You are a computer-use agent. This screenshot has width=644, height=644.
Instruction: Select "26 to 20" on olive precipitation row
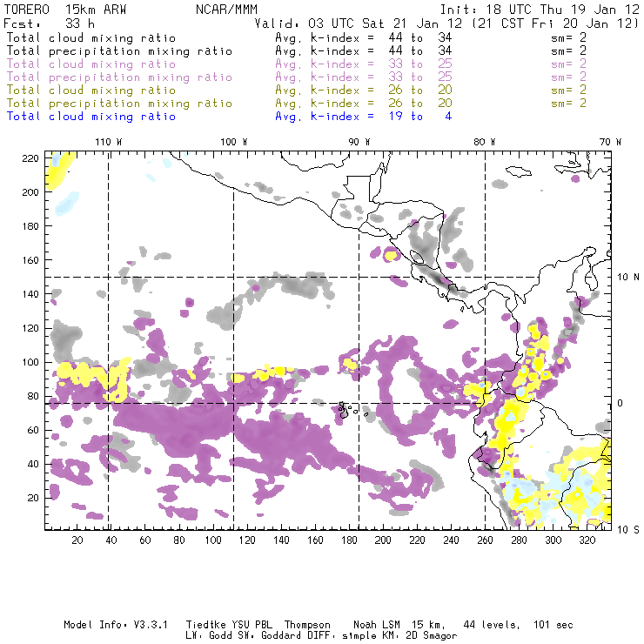pyautogui.click(x=420, y=104)
